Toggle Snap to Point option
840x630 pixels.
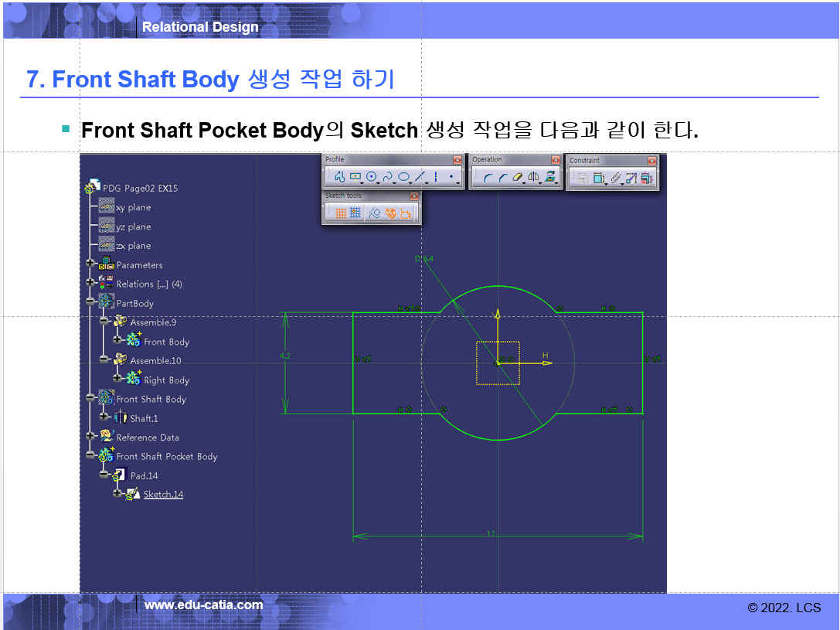tap(355, 214)
